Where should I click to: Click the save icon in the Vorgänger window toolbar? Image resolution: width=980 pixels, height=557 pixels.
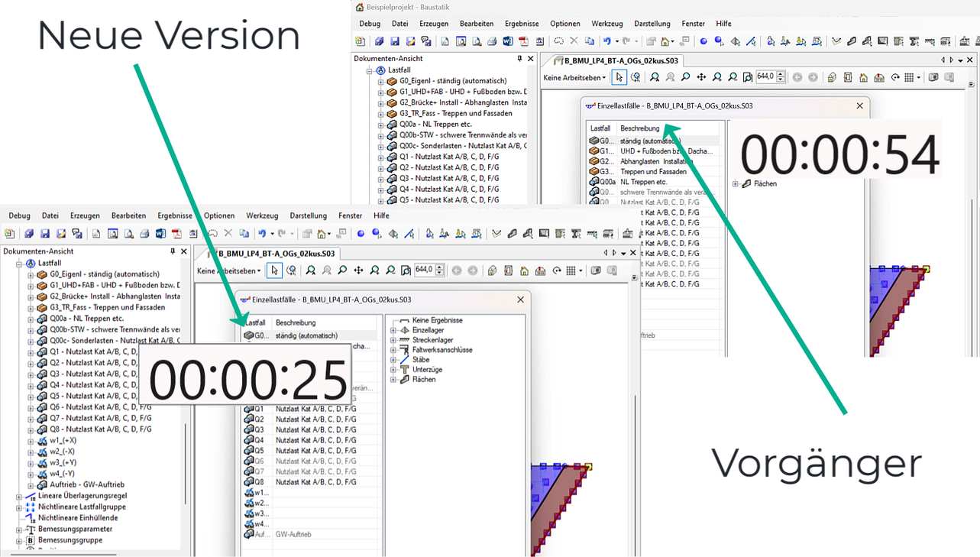coord(395,41)
